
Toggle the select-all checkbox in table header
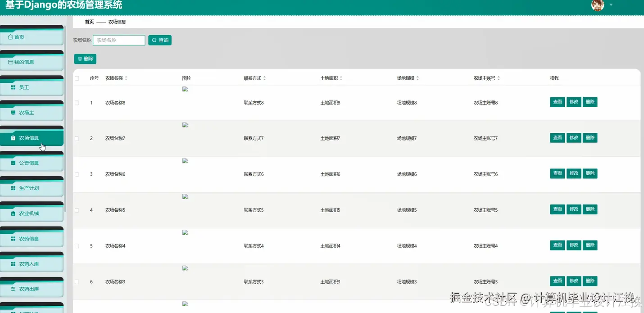click(77, 78)
